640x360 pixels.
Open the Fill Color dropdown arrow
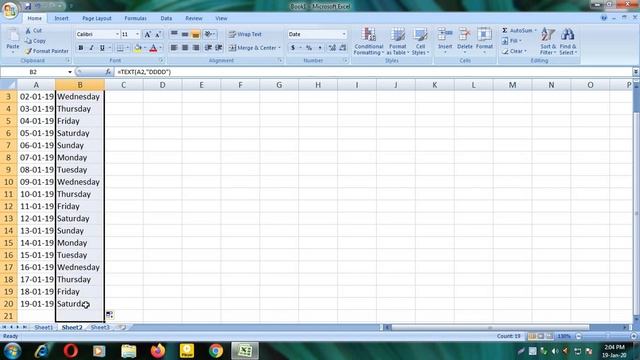[x=144, y=48]
